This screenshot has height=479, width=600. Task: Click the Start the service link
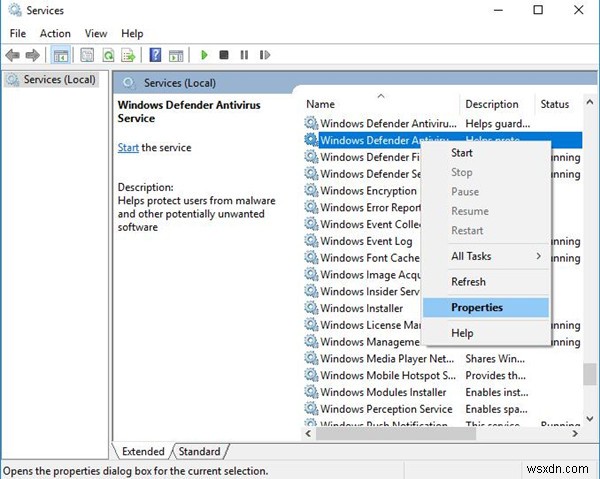[128, 148]
